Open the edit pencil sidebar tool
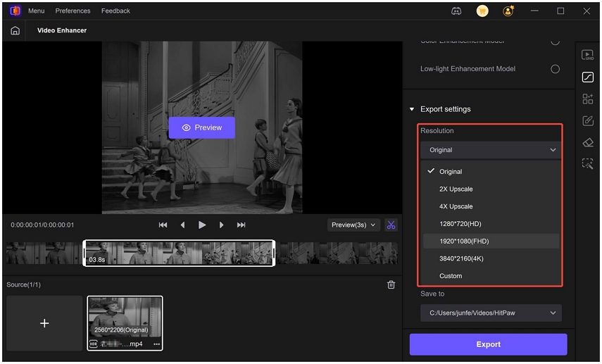 click(587, 121)
